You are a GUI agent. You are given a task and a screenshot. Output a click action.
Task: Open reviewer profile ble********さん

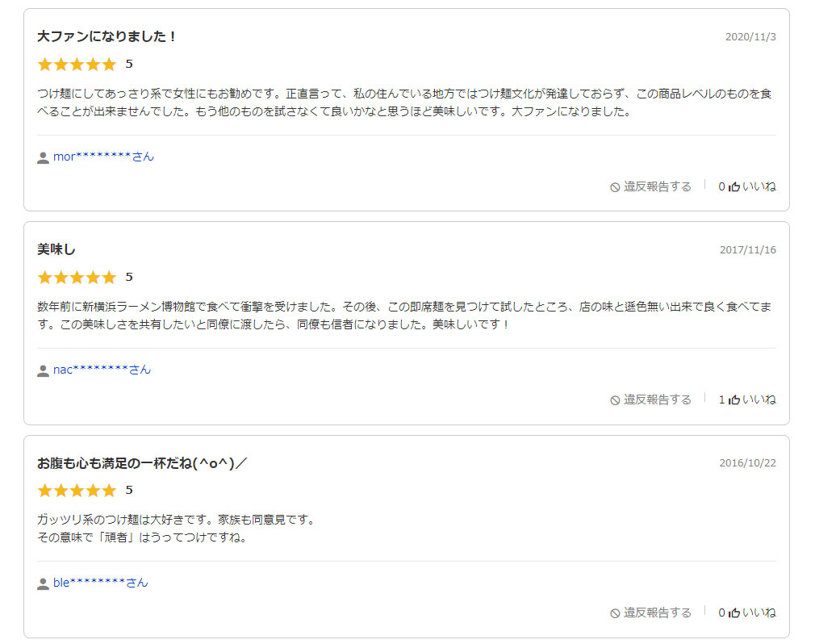point(100,583)
